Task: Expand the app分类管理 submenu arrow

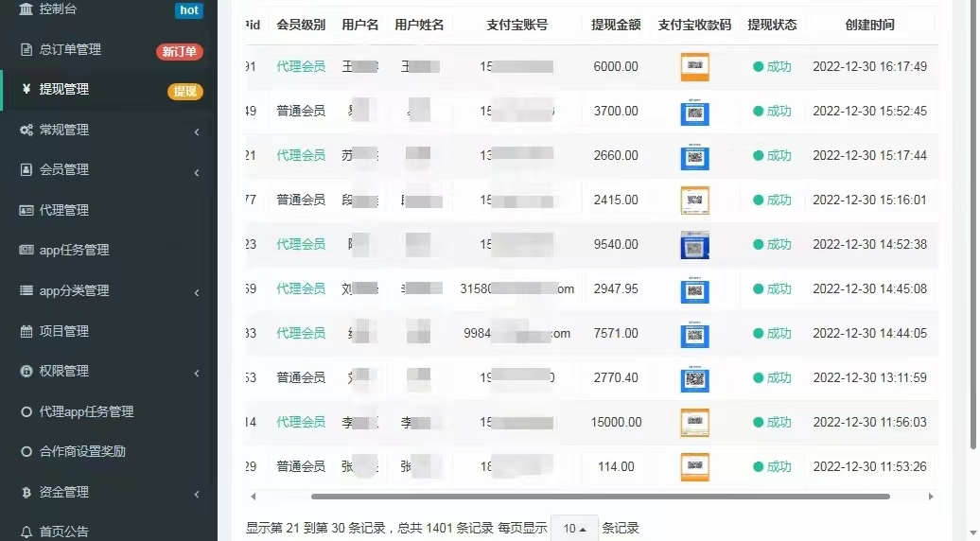Action: point(196,293)
